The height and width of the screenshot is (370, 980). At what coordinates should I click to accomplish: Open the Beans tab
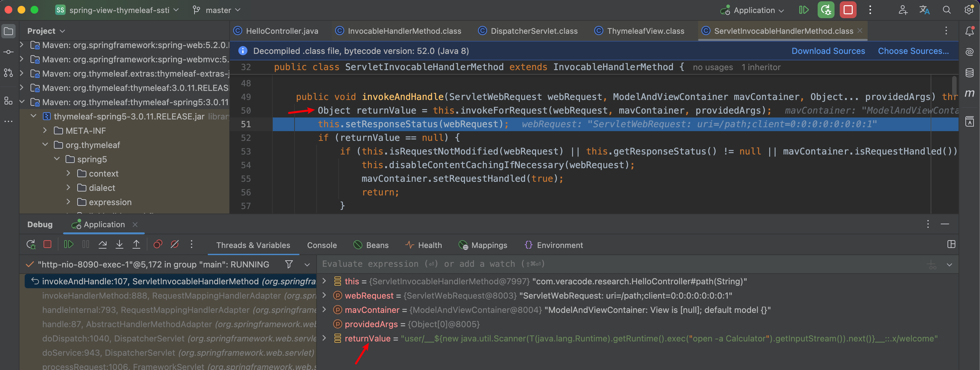point(371,245)
